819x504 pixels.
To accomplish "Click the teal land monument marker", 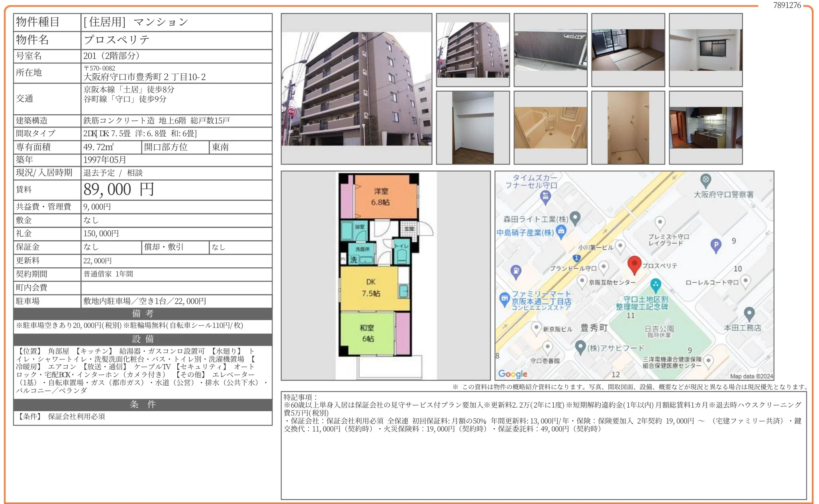I will (x=655, y=284).
